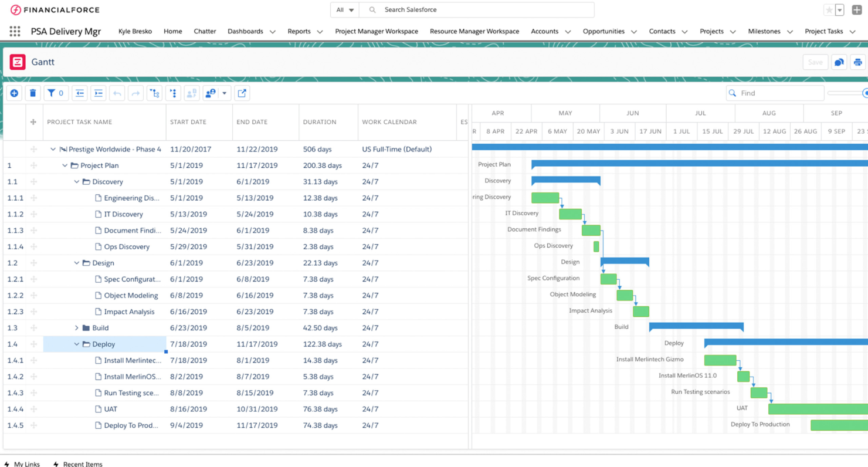Click the Work Calendar column header
868x467 pixels.
[x=407, y=122]
